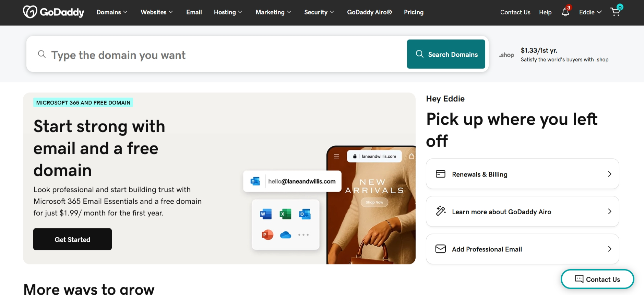Image resolution: width=644 pixels, height=295 pixels.
Task: Click the Outlook icon beside Excel
Action: [x=305, y=214]
